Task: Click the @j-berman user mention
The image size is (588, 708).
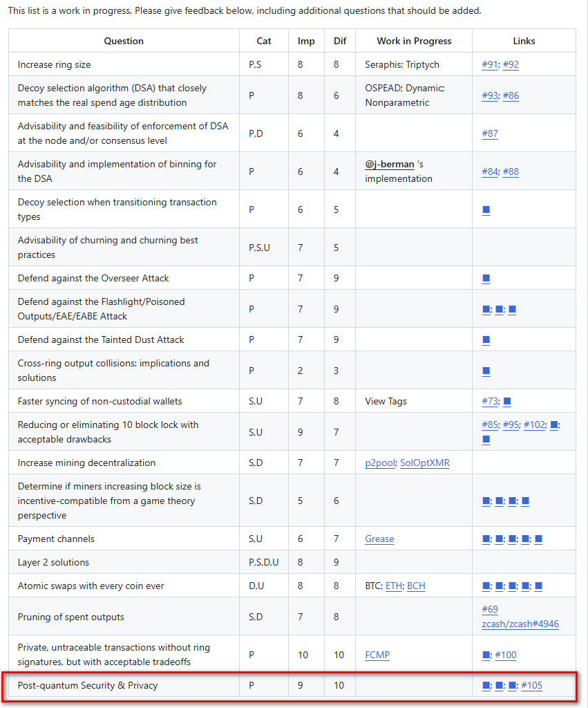Action: tap(390, 165)
